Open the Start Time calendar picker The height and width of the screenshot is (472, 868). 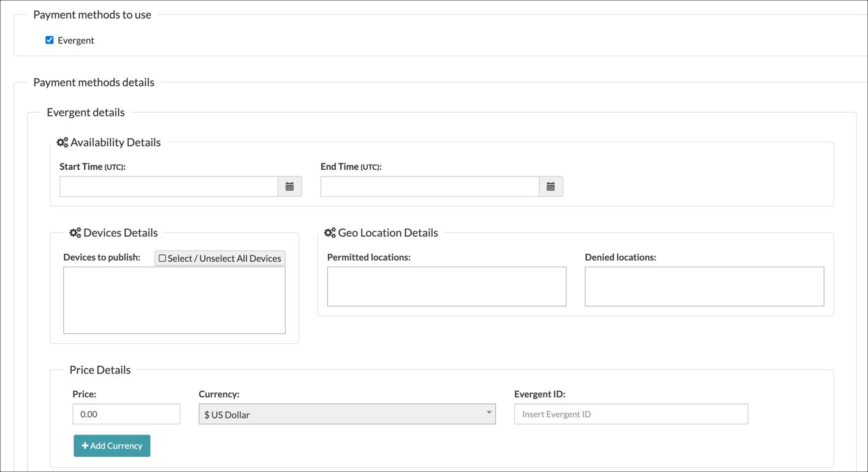coord(290,186)
